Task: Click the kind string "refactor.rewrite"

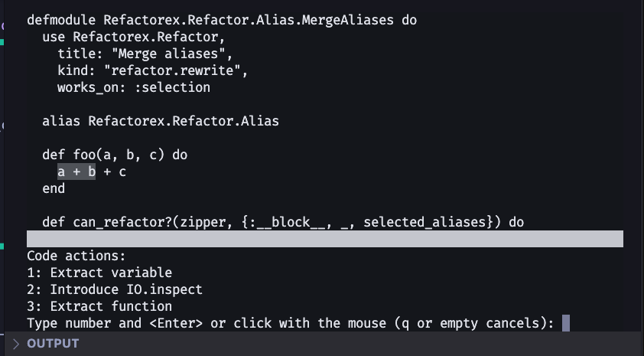Action: (x=172, y=70)
